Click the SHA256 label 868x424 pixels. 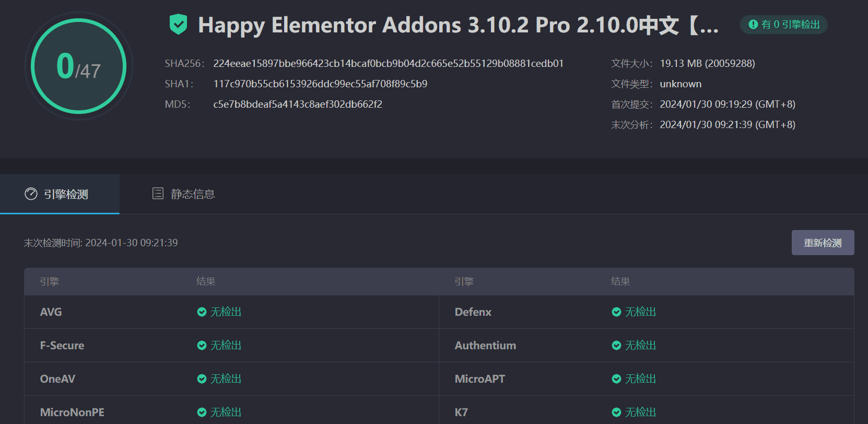[x=184, y=63]
